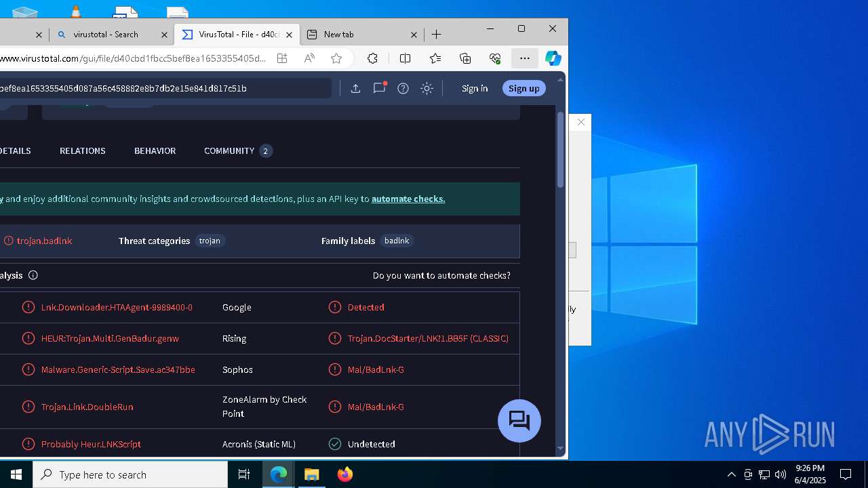Click the badlnk family label tag
This screenshot has width=868, height=488.
[x=397, y=241]
